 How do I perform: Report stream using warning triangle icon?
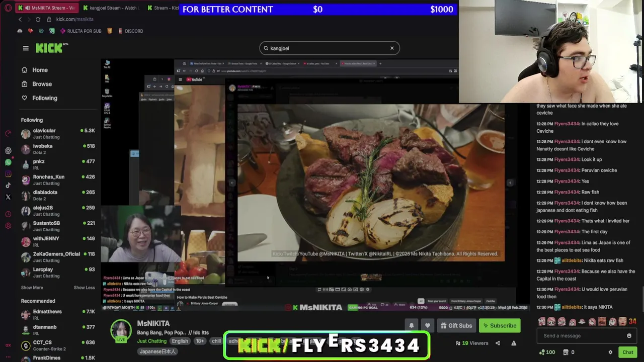coord(514,343)
